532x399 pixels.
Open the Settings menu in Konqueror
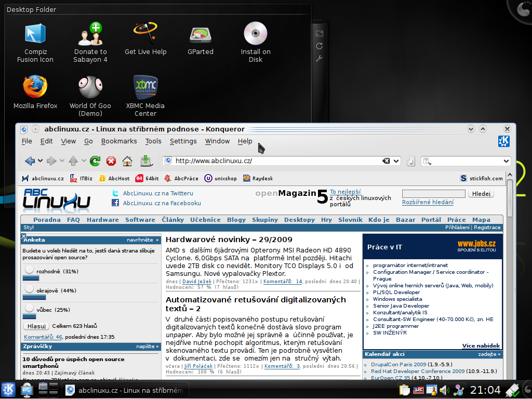click(x=183, y=141)
